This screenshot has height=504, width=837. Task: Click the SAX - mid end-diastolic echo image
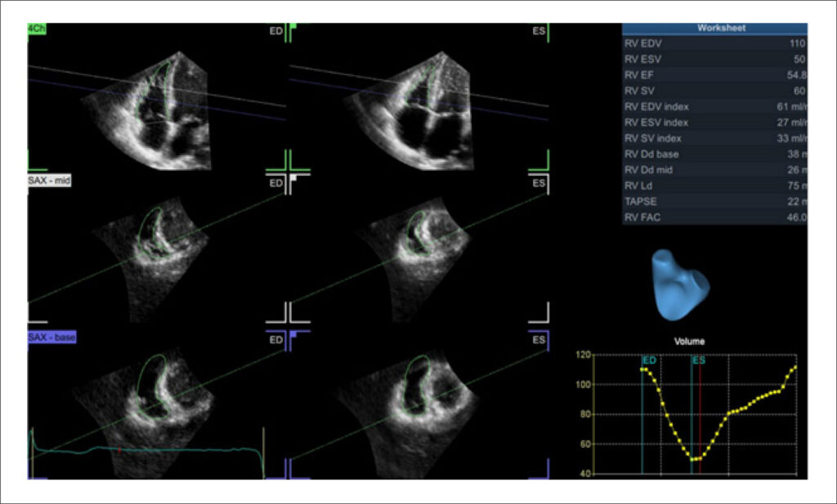[x=152, y=261]
